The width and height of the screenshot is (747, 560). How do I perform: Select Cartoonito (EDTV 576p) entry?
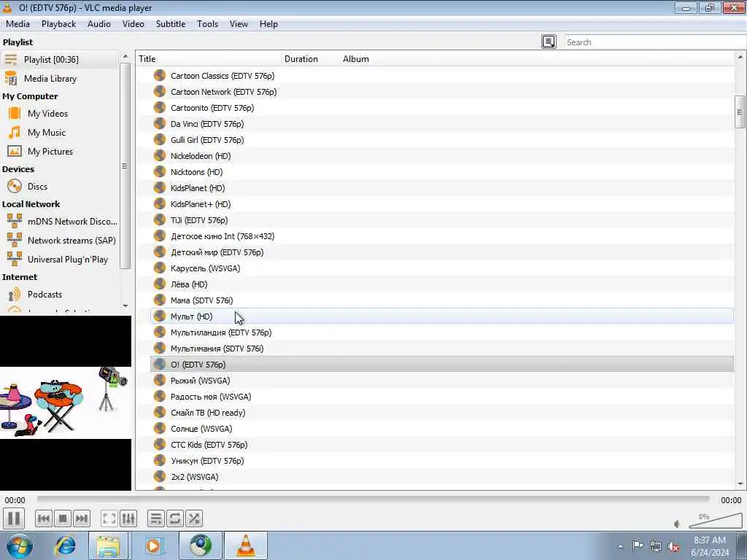tap(441, 108)
